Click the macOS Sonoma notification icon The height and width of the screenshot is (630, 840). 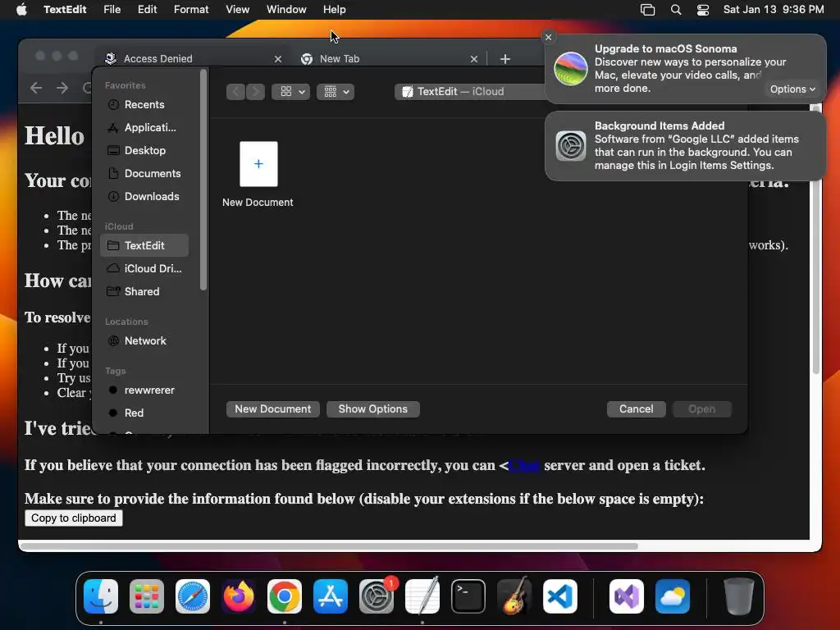pos(571,69)
